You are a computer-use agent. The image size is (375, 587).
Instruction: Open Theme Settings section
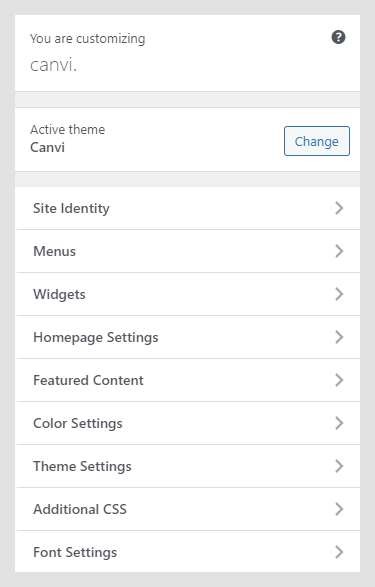pyautogui.click(x=188, y=466)
